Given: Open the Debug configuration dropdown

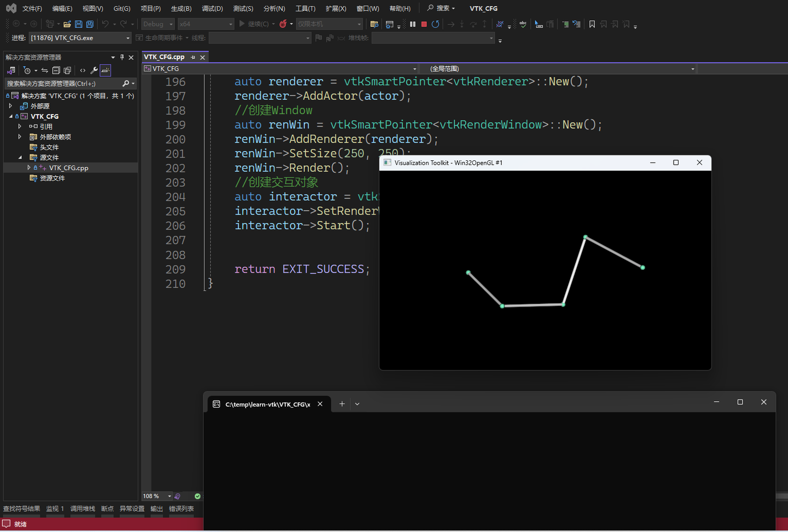Looking at the screenshot, I should point(158,24).
